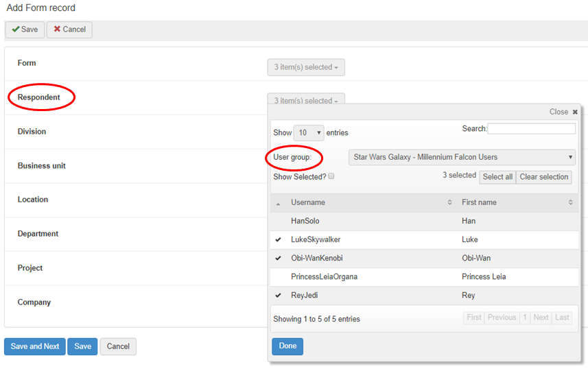Image resolution: width=588 pixels, height=371 pixels.
Task: Click the Select all button
Action: 497,177
